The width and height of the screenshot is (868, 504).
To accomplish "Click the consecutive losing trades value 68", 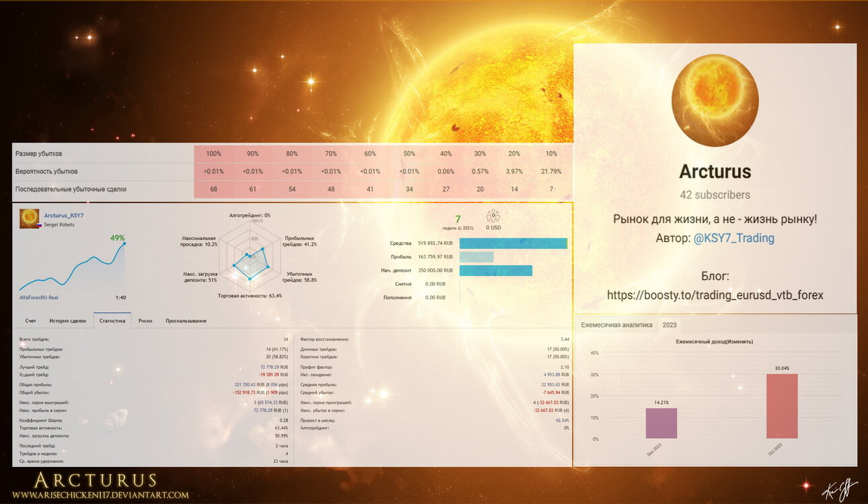I will coord(214,189).
